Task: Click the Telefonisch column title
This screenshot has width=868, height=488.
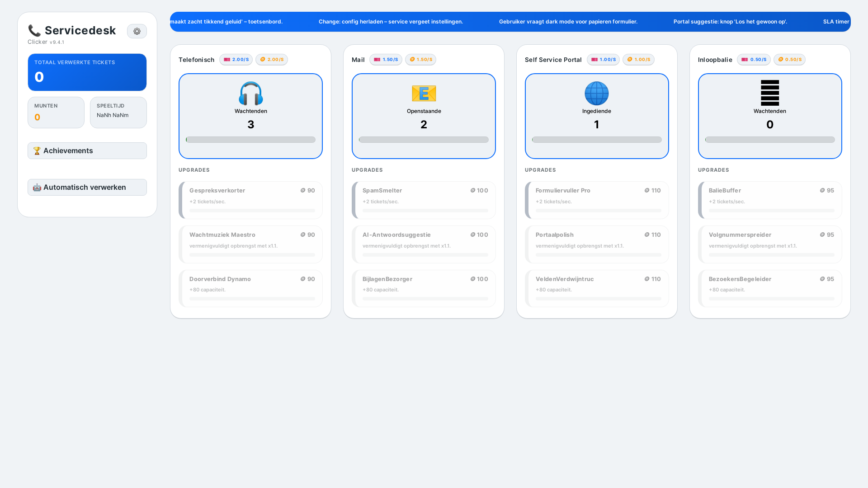Action: 196,60
